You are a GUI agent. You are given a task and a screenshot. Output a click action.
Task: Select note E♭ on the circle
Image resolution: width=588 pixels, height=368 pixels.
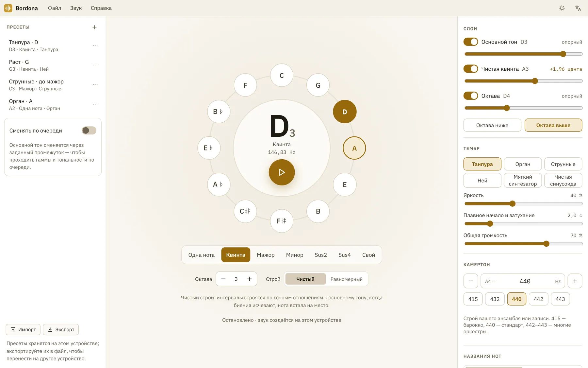209,148
